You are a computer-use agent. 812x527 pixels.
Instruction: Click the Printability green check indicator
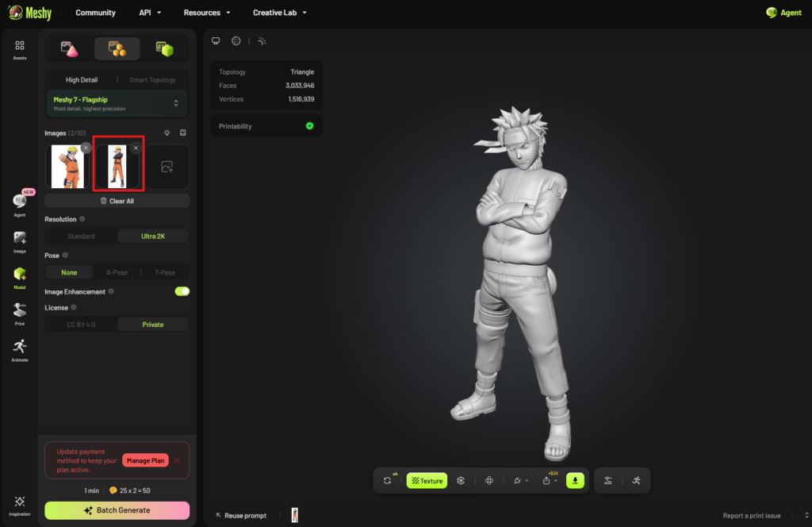tap(310, 126)
